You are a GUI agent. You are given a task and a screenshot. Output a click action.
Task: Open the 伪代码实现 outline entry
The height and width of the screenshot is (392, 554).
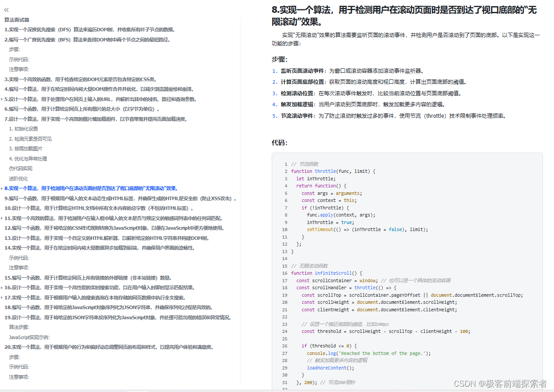[21, 168]
